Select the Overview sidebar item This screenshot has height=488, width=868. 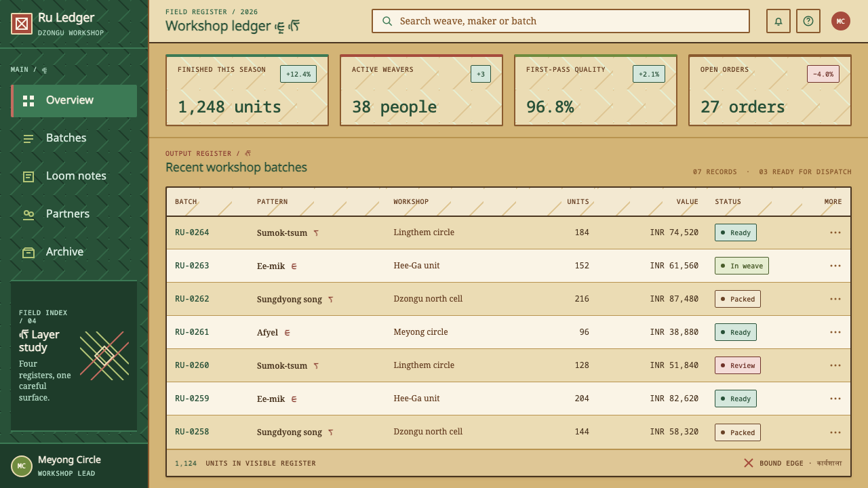74,101
